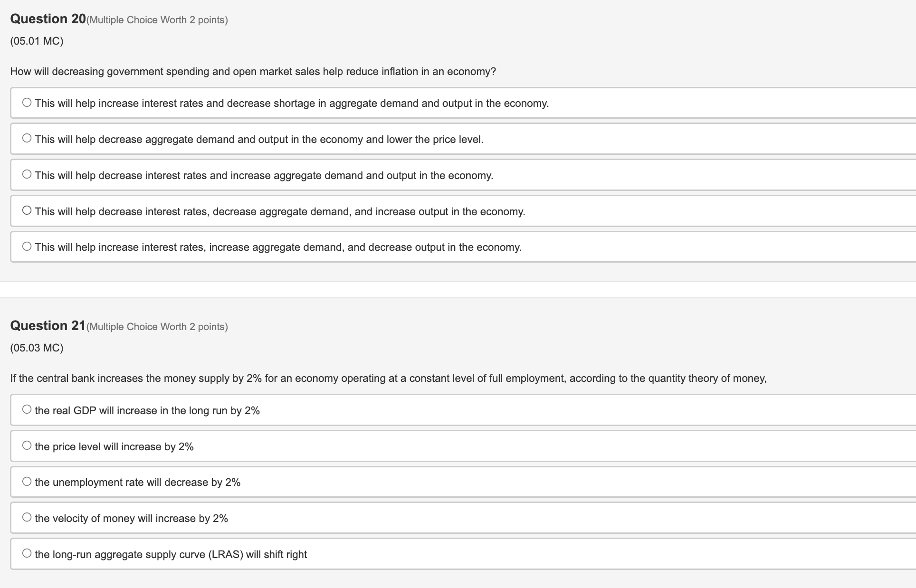The height and width of the screenshot is (588, 916).
Task: Click the inflation question prompt text
Action: [x=253, y=71]
